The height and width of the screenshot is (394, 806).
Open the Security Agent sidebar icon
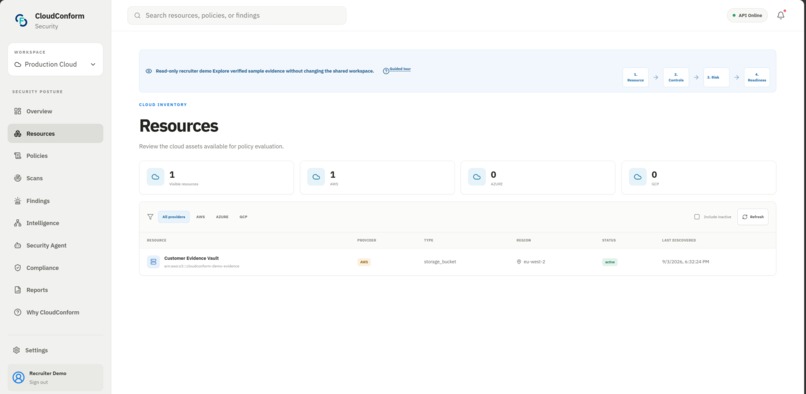coord(17,245)
